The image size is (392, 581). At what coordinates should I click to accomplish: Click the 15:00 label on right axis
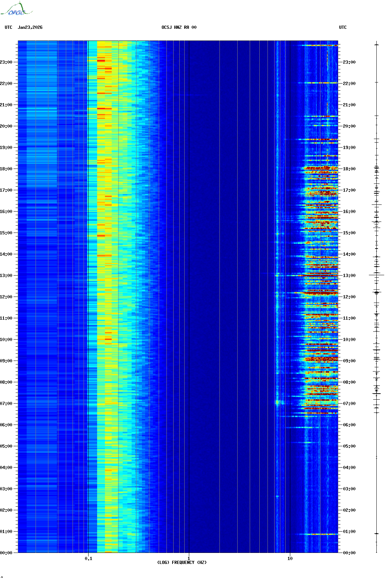pos(349,233)
